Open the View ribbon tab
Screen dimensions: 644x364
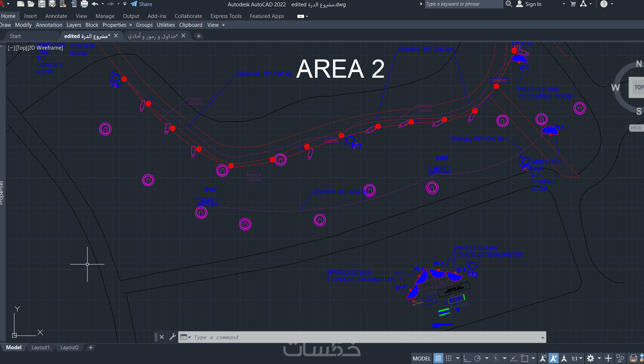[x=82, y=16]
